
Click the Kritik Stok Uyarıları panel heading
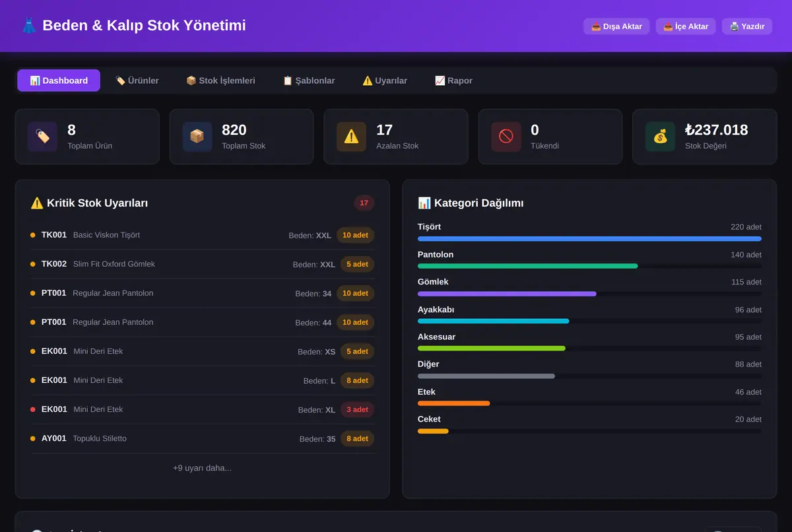[x=89, y=203]
